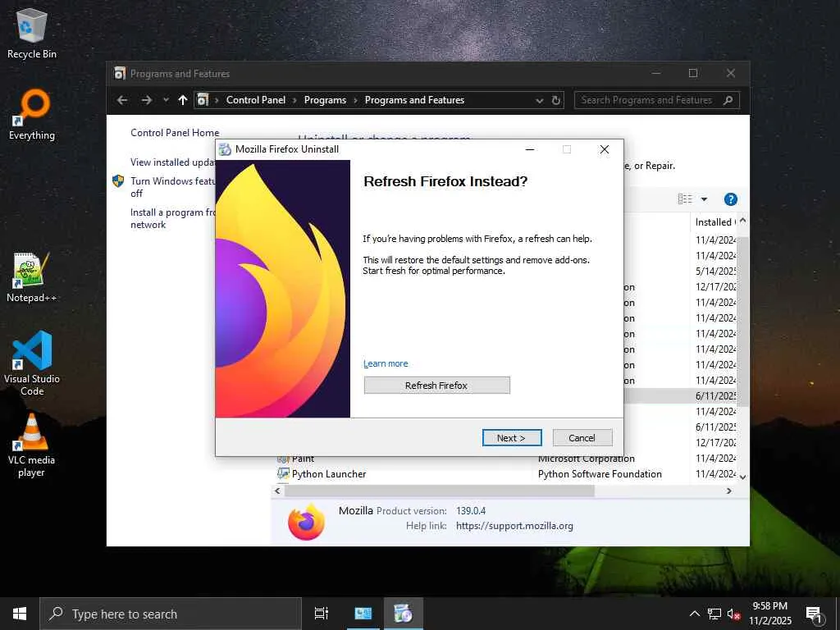
Task: Open the Learn more link
Action: [x=386, y=363]
